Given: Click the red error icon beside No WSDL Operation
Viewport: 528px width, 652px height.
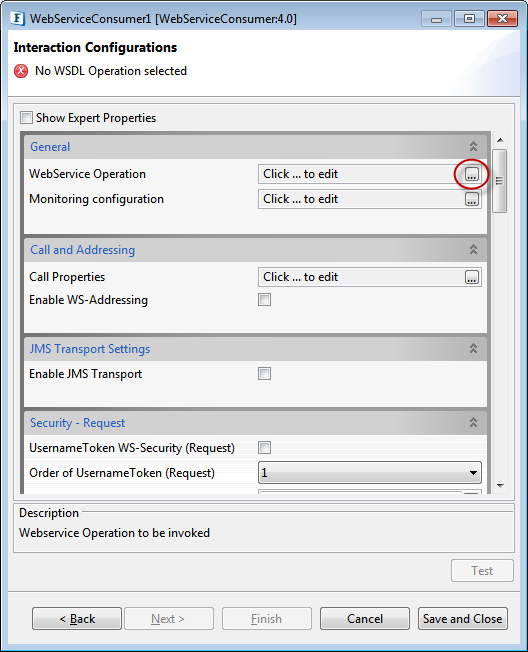Looking at the screenshot, I should tap(21, 71).
